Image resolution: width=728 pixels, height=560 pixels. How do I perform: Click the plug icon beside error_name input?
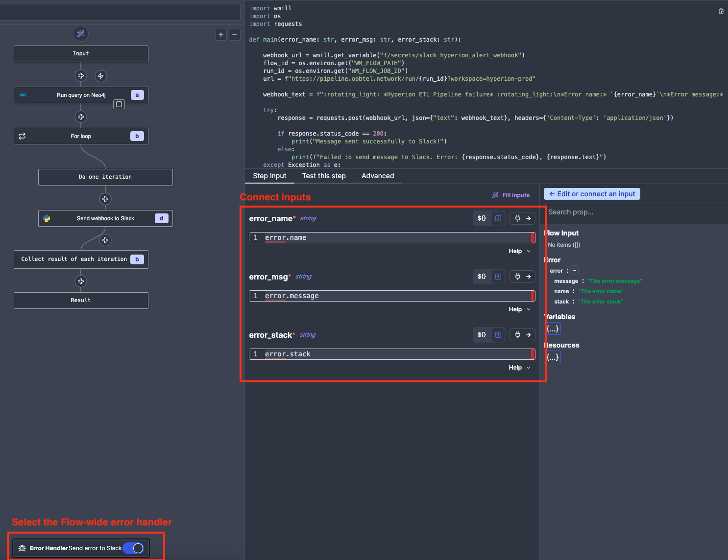(518, 218)
